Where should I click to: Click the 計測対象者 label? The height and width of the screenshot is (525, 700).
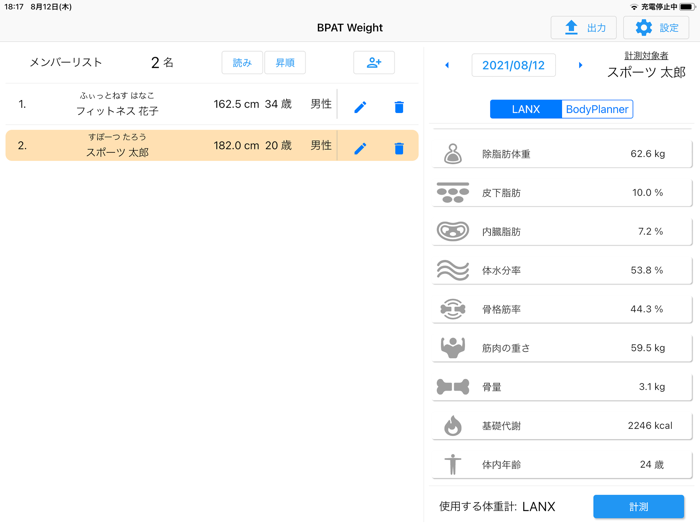[x=646, y=55]
